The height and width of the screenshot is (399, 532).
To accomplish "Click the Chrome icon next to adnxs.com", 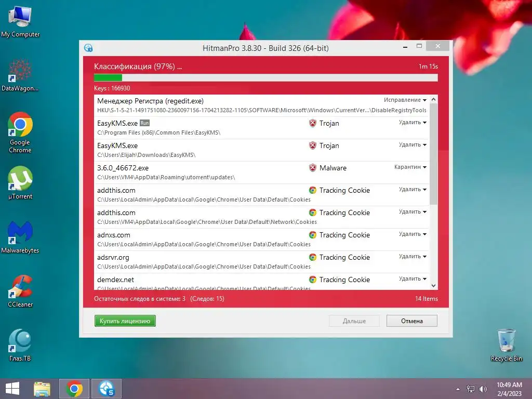I will pos(312,235).
